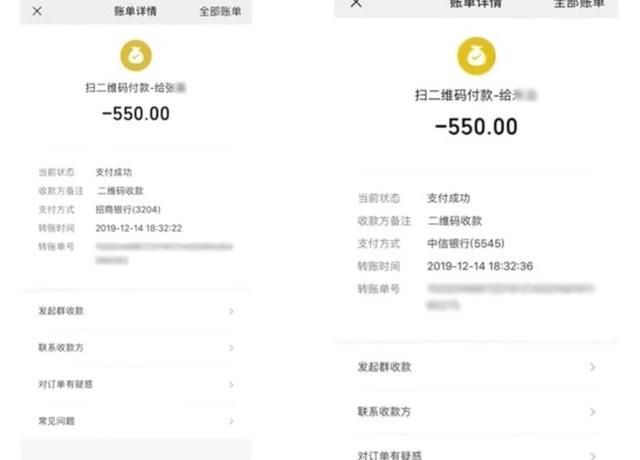Click chevron beside 对订单有疑惑 in 招商银行 bill

(232, 384)
